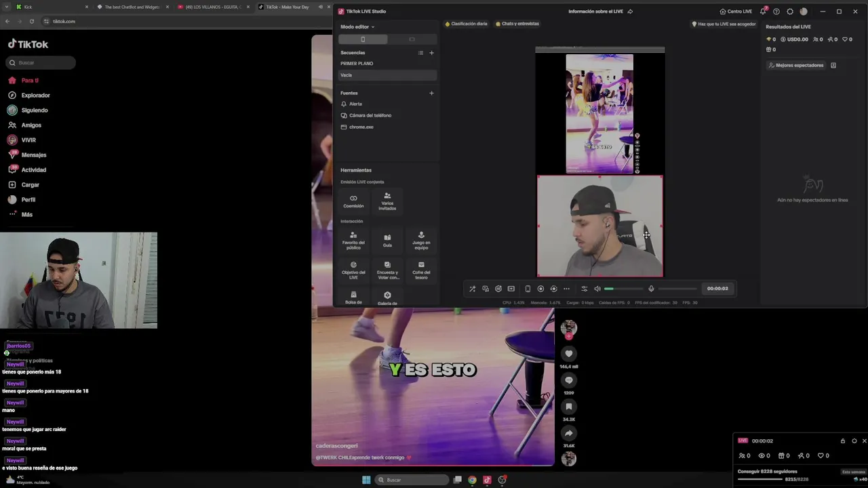Focus the TikTok Buscar search field
Image resolution: width=868 pixels, height=488 pixels.
(x=41, y=62)
